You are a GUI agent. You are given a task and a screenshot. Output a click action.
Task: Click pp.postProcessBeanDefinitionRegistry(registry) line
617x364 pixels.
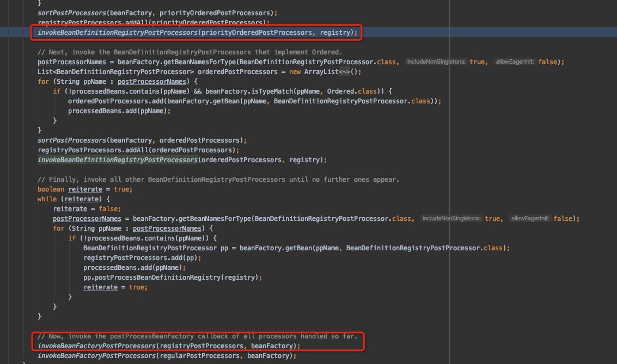[x=173, y=277]
